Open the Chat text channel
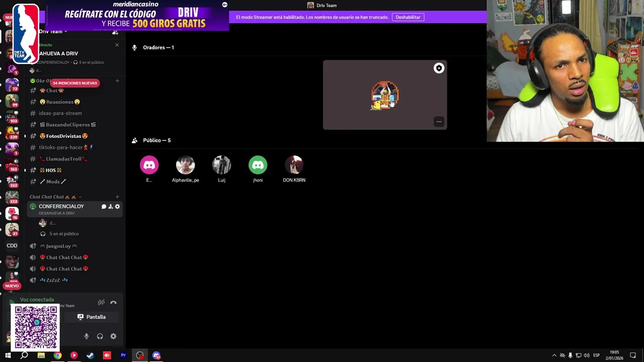The width and height of the screenshot is (644, 362). [74, 90]
